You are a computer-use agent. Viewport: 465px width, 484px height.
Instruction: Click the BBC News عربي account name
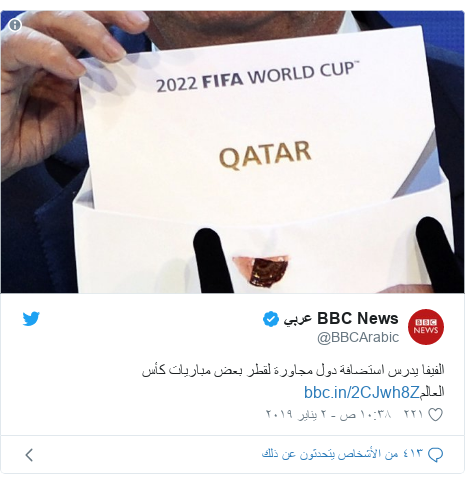pyautogui.click(x=341, y=319)
